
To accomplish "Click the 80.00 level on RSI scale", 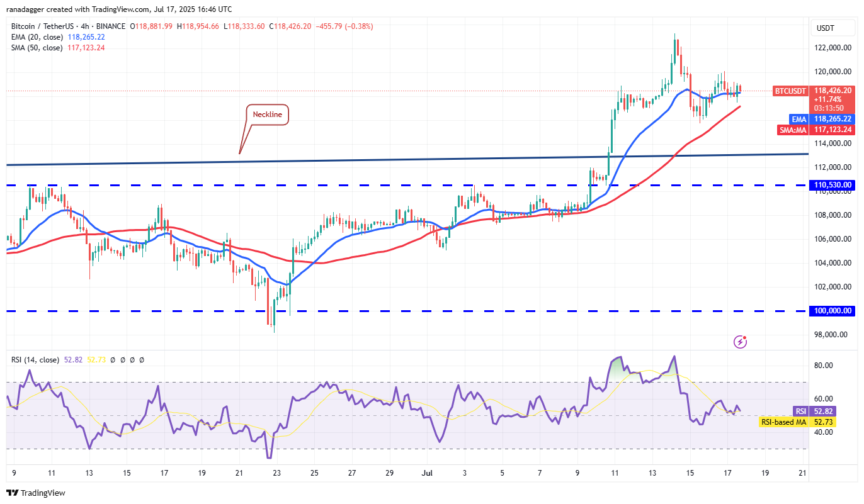I will (824, 366).
